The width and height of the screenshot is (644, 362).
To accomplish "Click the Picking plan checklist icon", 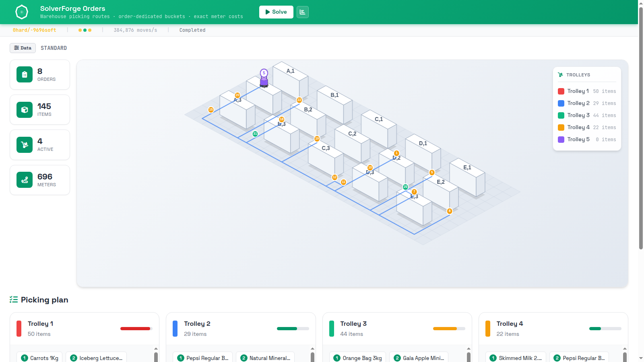I will coord(14,300).
